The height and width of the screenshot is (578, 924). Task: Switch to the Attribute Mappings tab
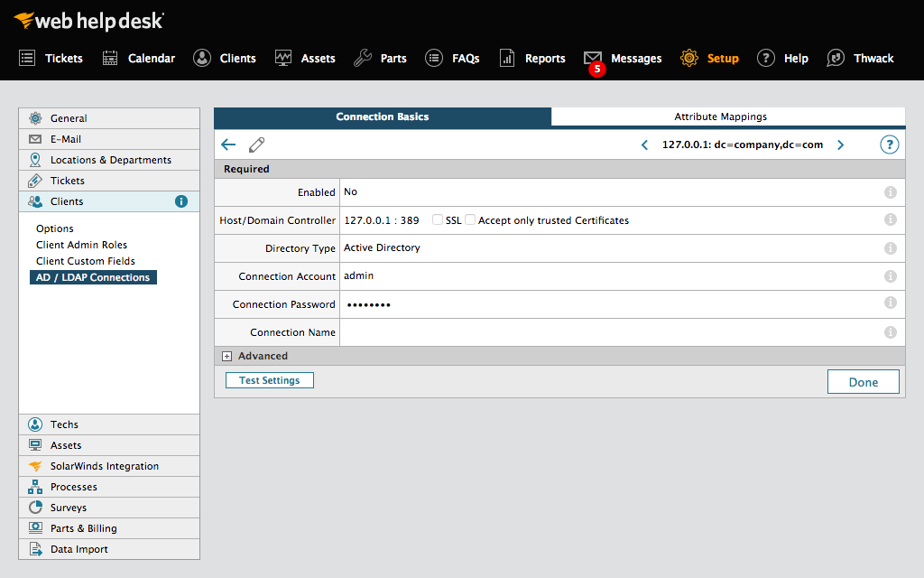[x=720, y=117]
